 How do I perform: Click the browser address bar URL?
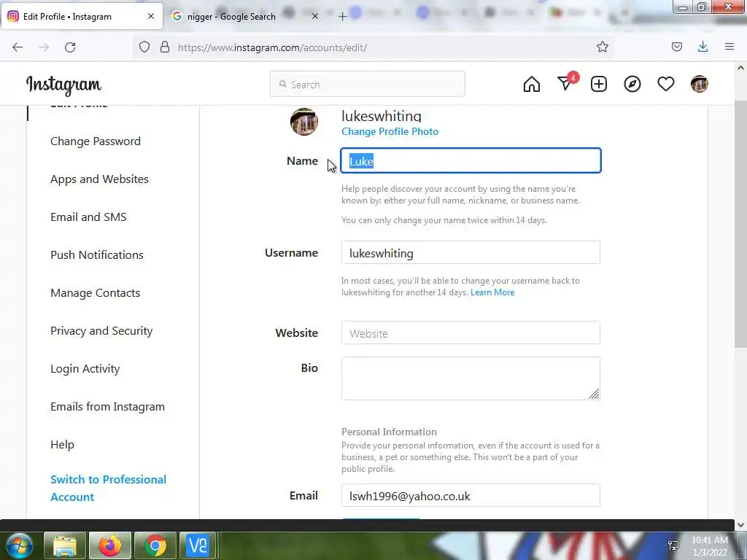click(273, 47)
